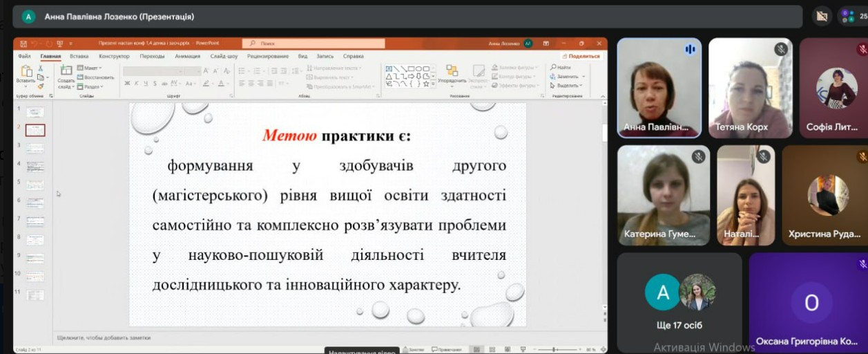Click the clear formatting icon

point(227,71)
